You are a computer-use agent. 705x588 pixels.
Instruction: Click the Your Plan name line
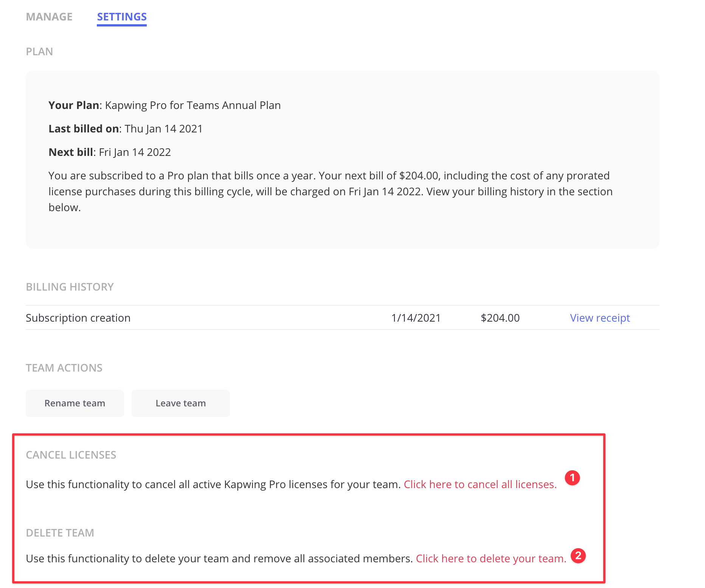165,105
